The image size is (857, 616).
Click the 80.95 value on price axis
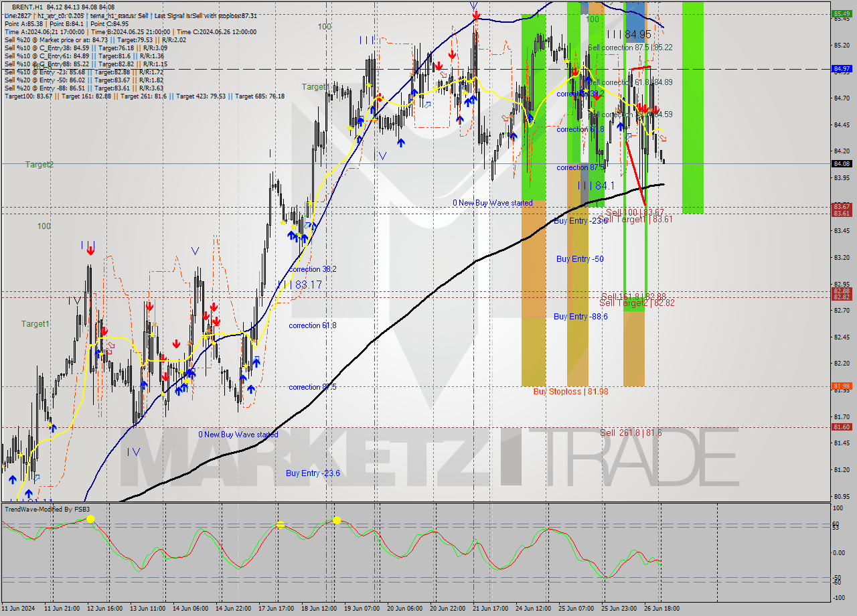(842, 496)
